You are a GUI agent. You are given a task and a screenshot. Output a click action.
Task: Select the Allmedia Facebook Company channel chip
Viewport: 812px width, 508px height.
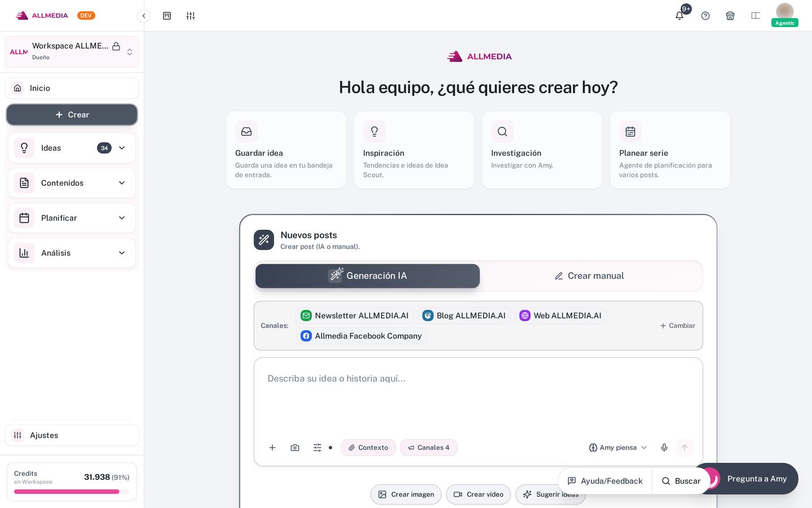tap(361, 336)
